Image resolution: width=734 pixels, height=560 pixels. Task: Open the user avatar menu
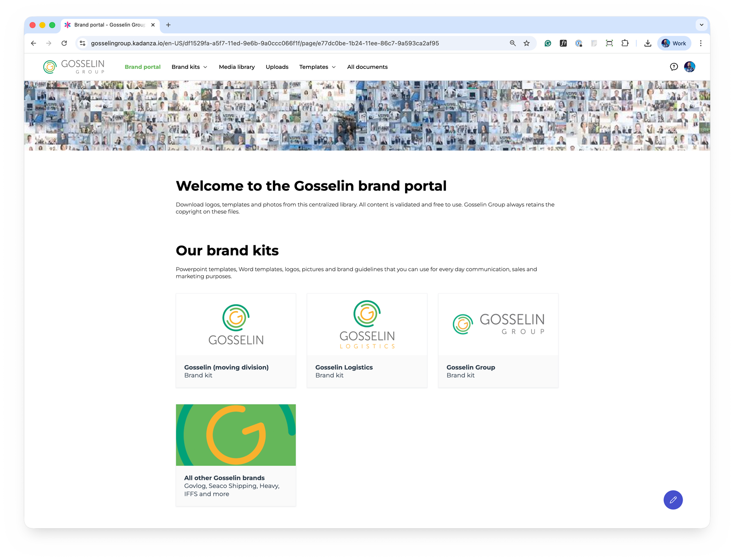click(690, 67)
